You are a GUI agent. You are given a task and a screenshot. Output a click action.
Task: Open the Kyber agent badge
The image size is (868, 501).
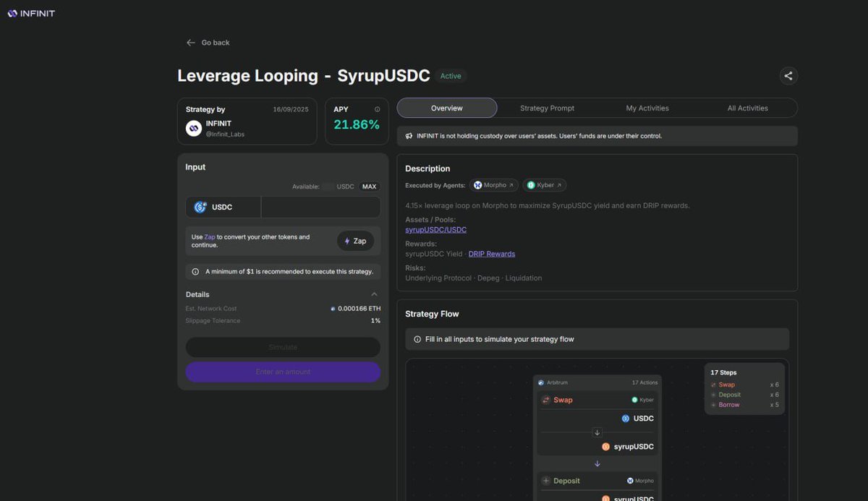point(544,185)
